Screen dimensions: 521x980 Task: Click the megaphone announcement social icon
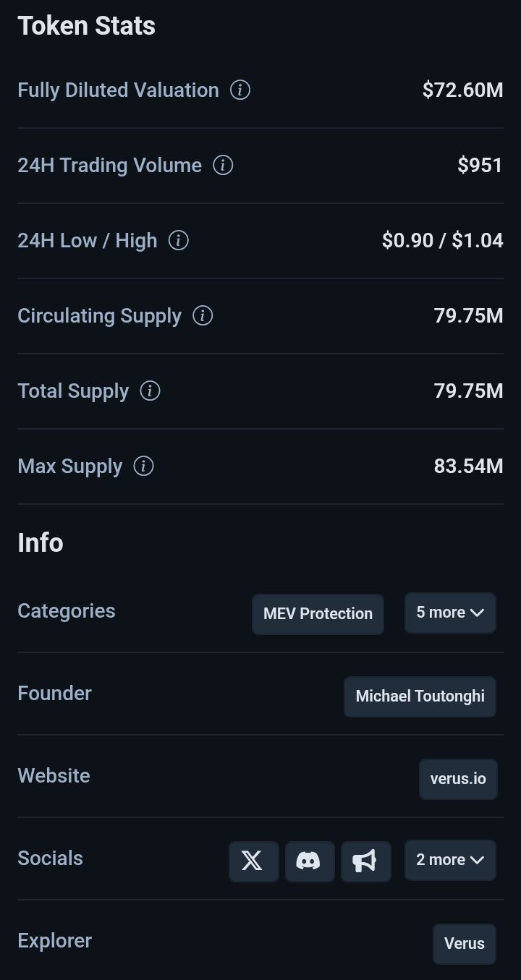365,861
